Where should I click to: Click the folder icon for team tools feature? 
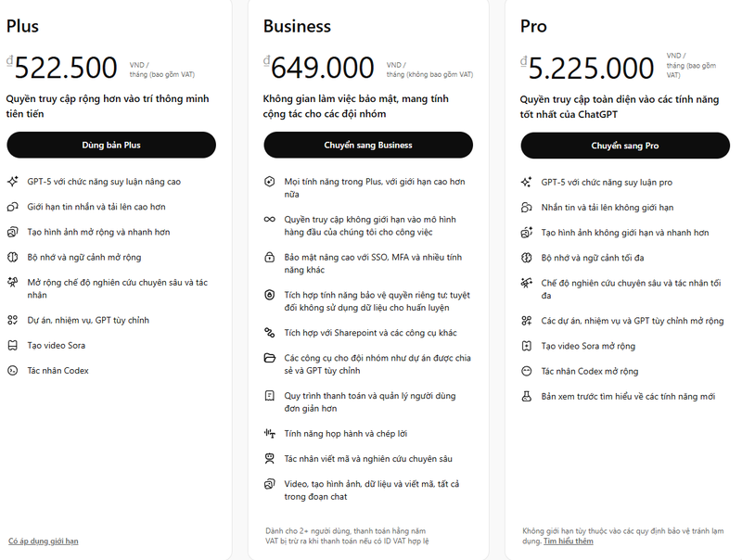coord(270,358)
